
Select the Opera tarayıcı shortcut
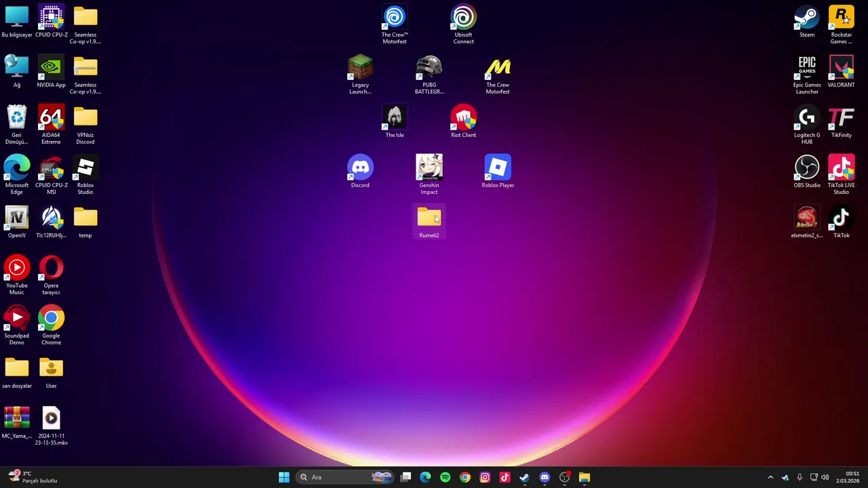coord(52,276)
